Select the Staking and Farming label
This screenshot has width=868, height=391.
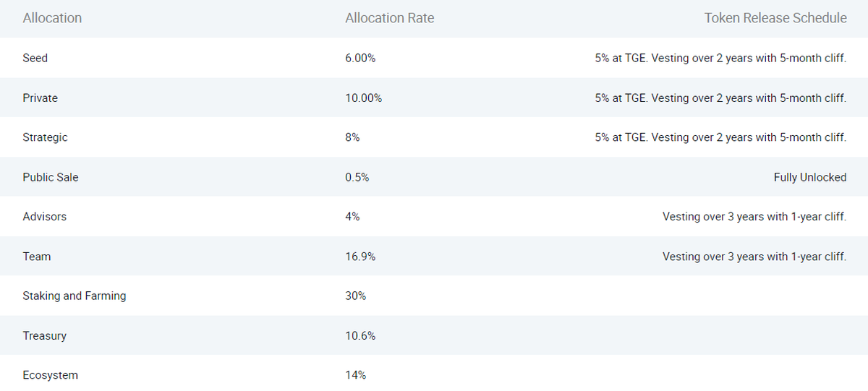point(75,296)
